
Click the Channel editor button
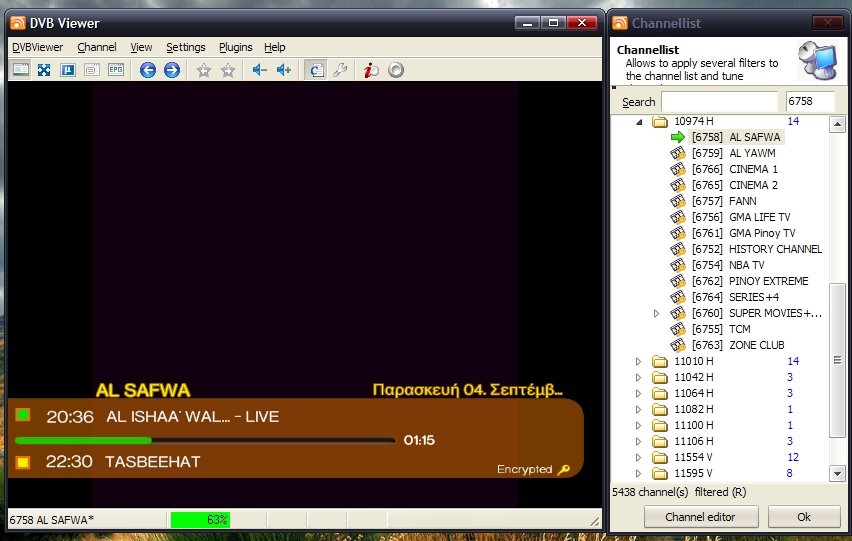point(701,517)
